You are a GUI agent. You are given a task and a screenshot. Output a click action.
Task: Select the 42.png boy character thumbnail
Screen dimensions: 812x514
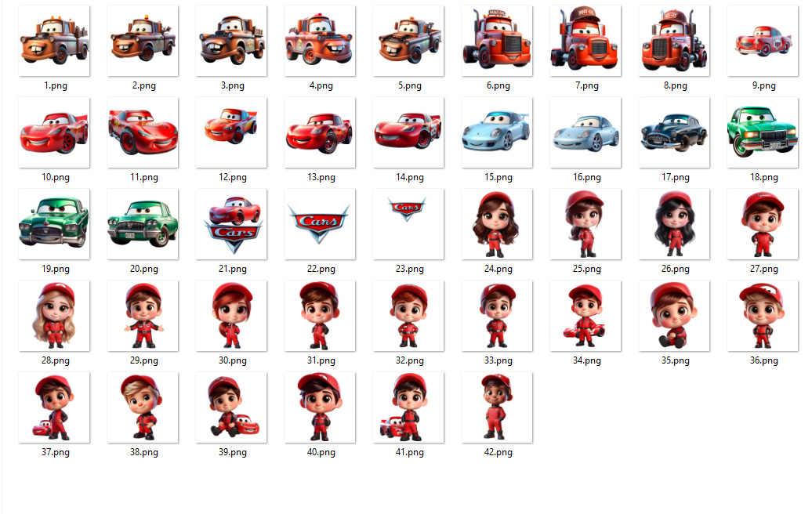click(x=497, y=407)
